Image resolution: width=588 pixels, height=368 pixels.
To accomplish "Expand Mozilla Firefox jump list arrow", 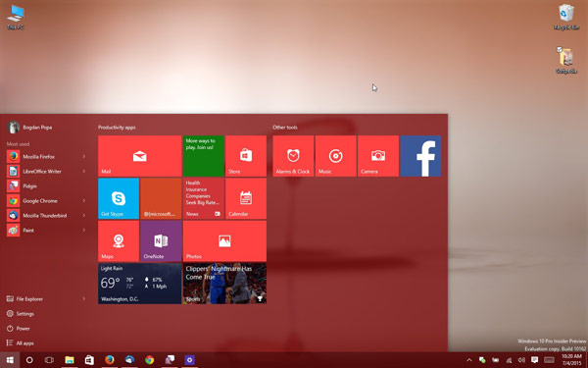I will click(84, 156).
